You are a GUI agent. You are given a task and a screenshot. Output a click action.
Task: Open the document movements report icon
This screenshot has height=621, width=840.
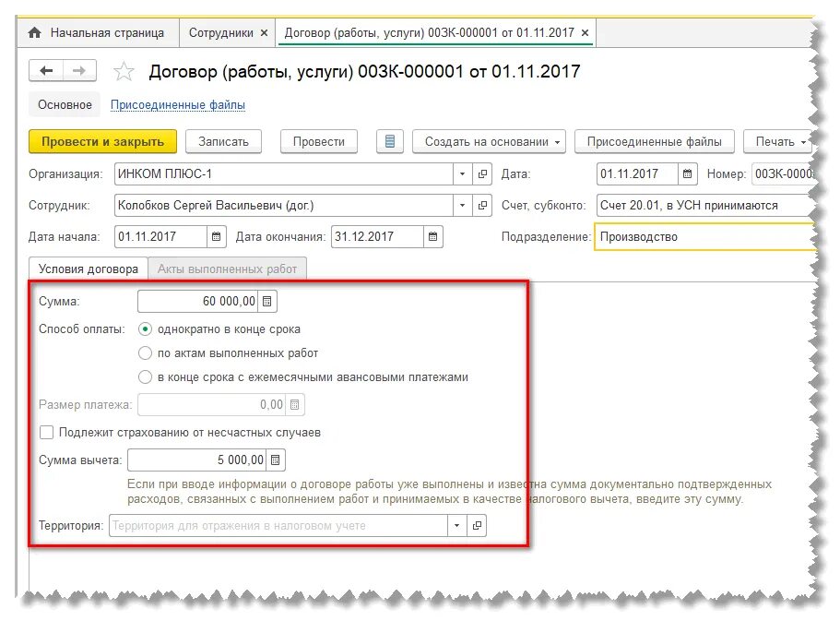coord(389,141)
